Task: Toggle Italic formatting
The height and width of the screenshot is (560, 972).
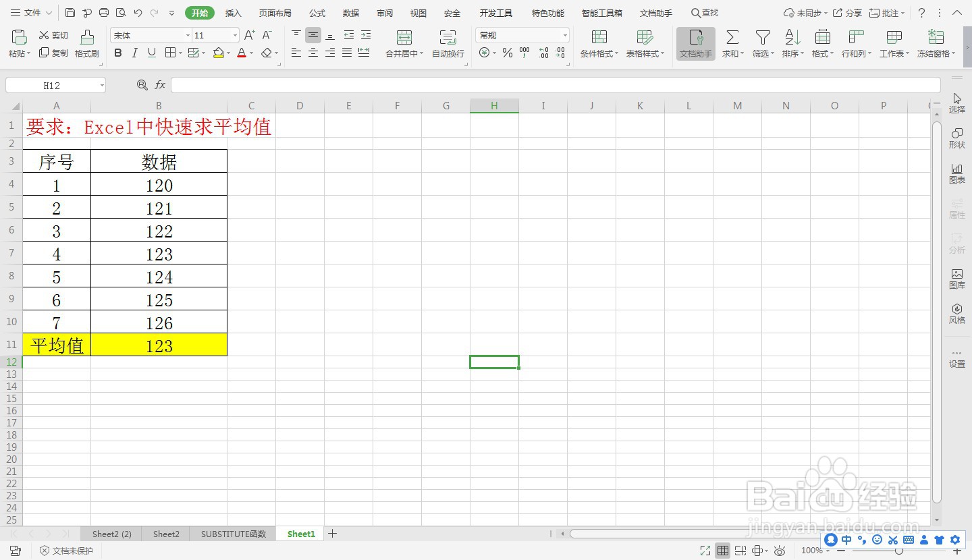Action: click(x=135, y=53)
